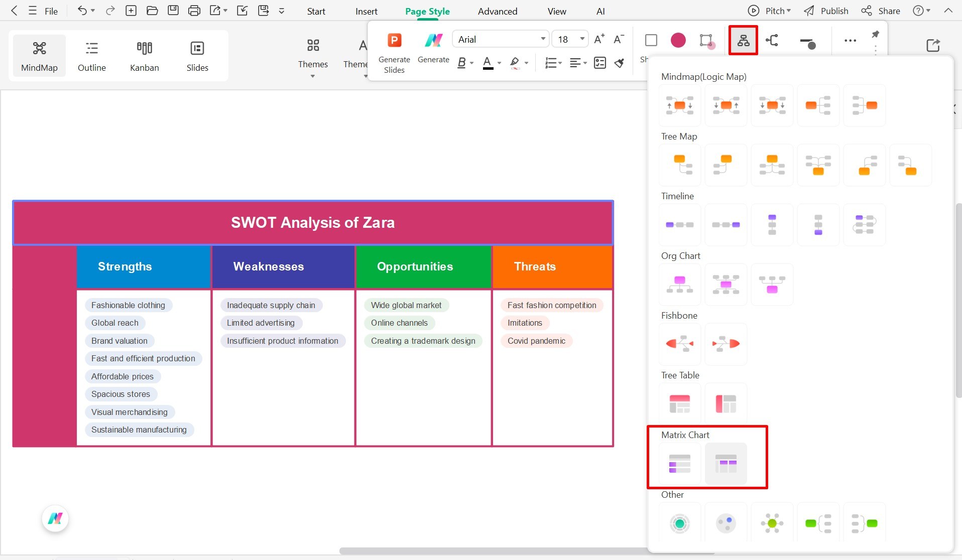Expand the undo history dropdown arrow

tap(93, 11)
